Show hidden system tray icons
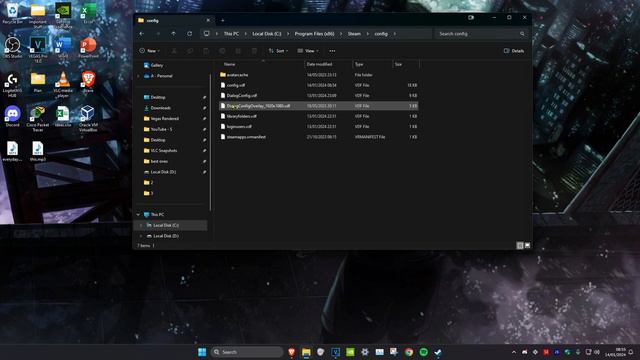 514,352
